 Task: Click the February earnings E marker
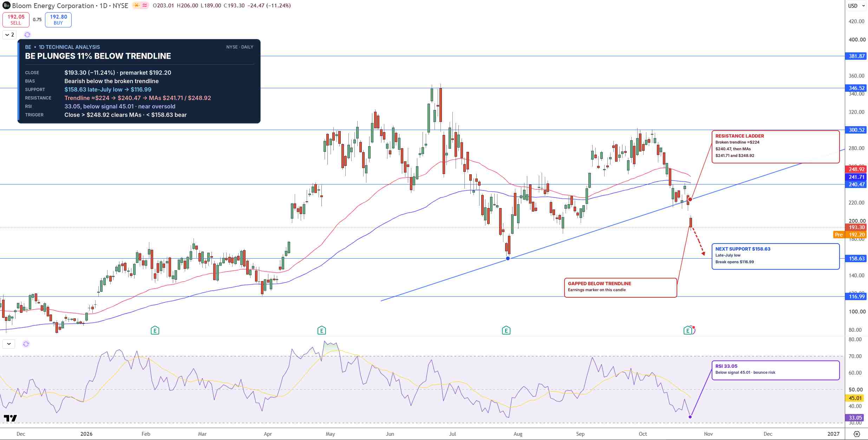(x=155, y=330)
